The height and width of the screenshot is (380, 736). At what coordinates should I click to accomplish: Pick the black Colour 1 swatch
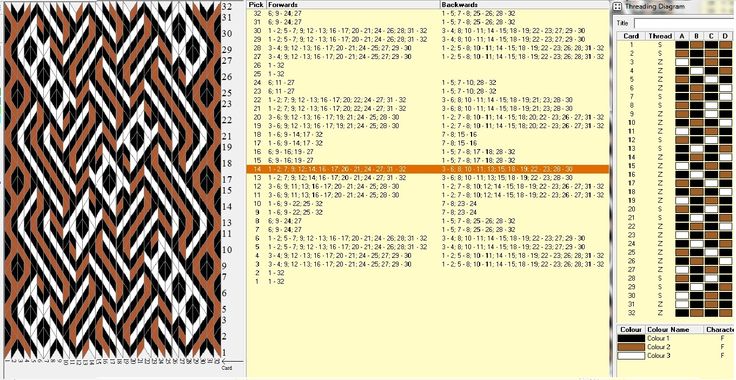[631, 339]
